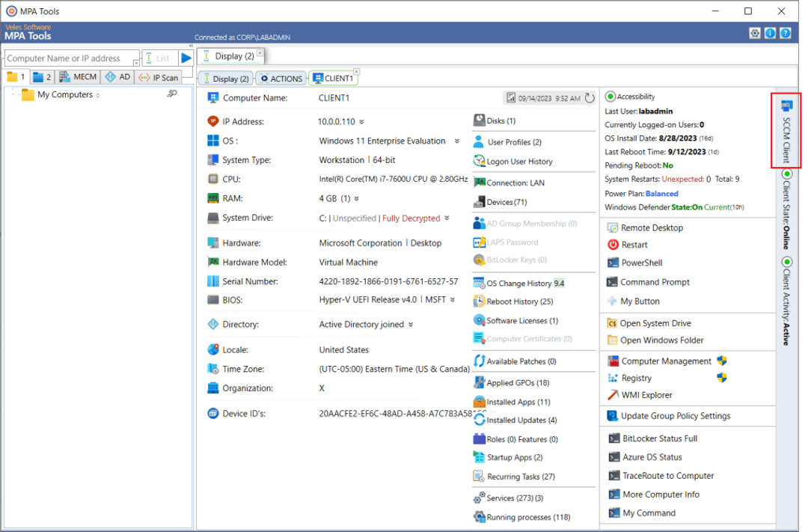This screenshot has width=808, height=532.
Task: Open Running processes (118)
Action: pyautogui.click(x=522, y=517)
